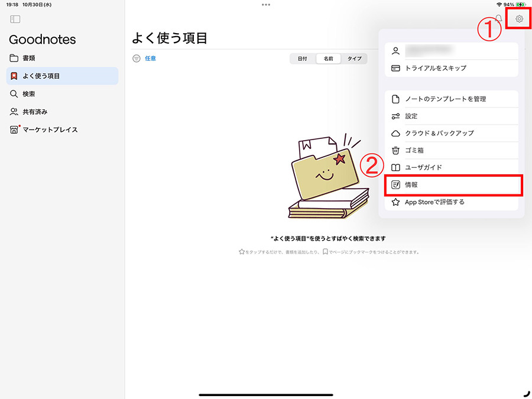This screenshot has height=399, width=532.
Task: Tap the battery indicator in status bar
Action: (x=520, y=5)
